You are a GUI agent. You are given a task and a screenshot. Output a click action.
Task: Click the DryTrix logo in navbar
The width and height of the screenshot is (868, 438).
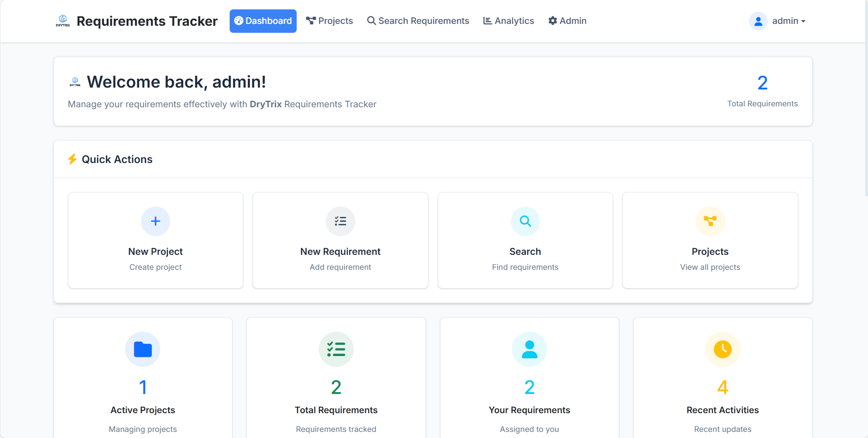pyautogui.click(x=63, y=21)
